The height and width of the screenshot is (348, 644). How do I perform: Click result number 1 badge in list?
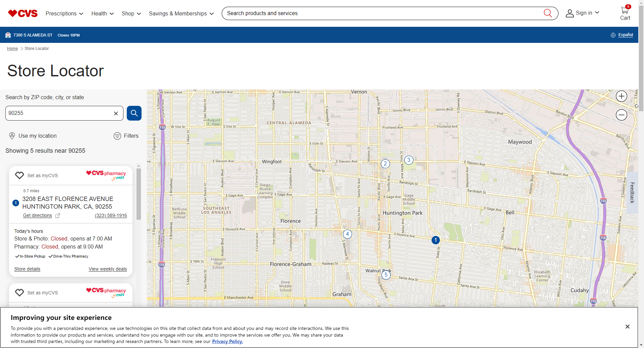16,203
